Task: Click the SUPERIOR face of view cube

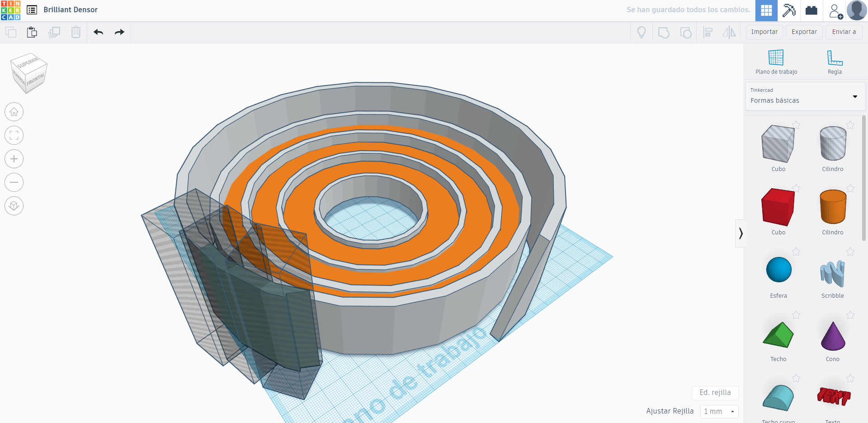Action: (28, 62)
